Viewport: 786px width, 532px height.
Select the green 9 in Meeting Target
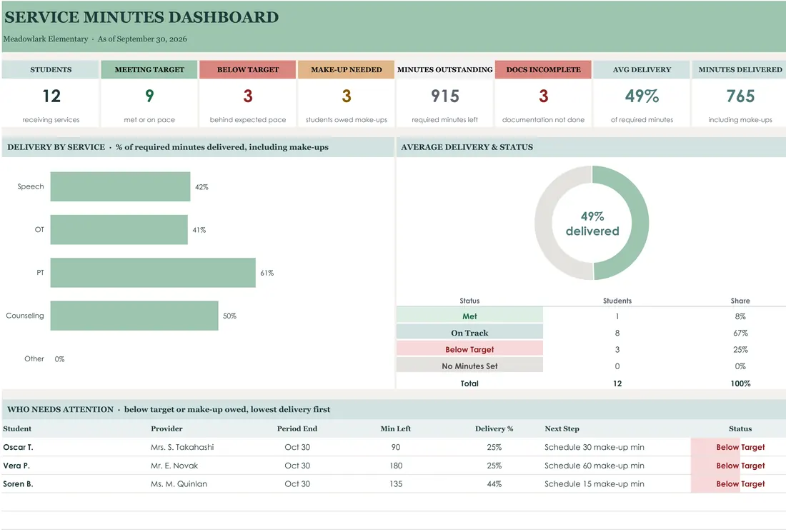pyautogui.click(x=149, y=96)
